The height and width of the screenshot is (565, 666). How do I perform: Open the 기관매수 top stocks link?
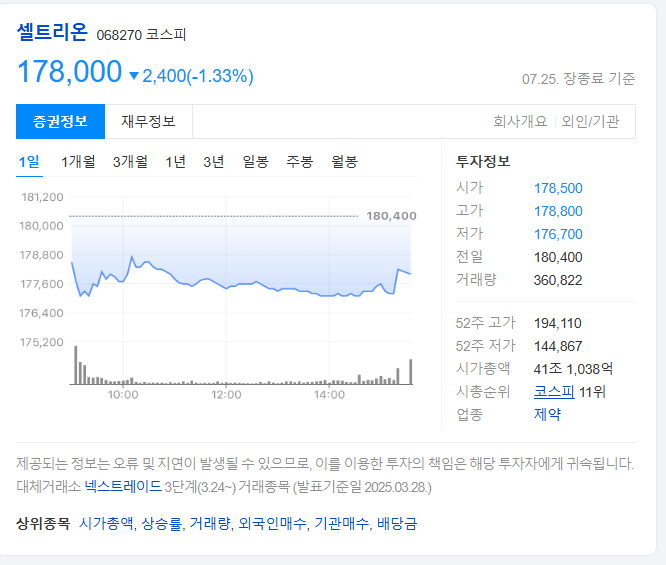pyautogui.click(x=341, y=523)
